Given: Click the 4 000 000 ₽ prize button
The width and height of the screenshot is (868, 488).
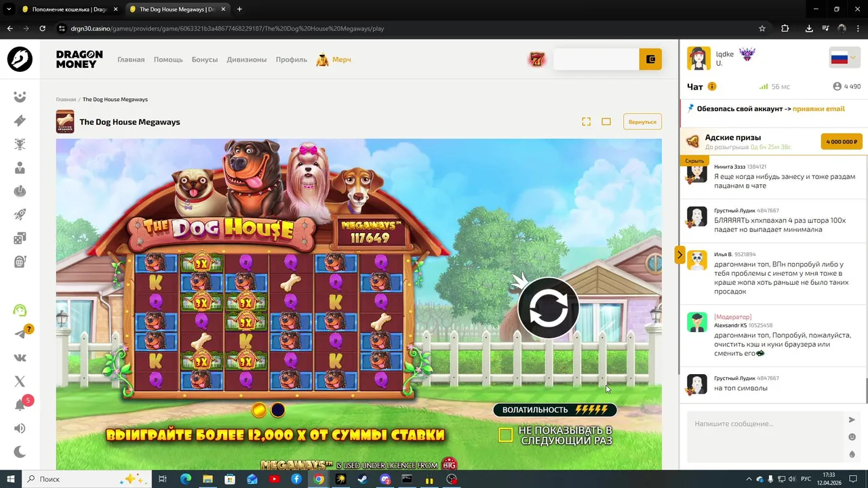Looking at the screenshot, I should (x=841, y=142).
